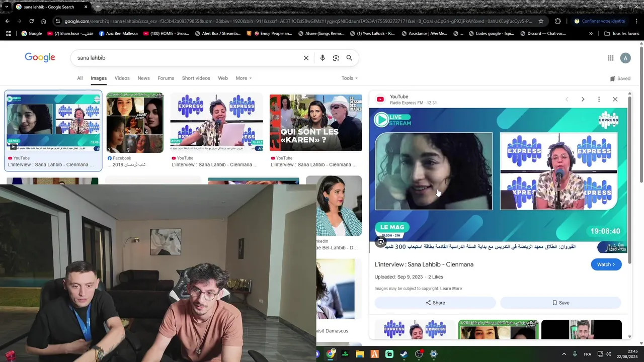
Task: Select the Images tab
Action: 99,78
